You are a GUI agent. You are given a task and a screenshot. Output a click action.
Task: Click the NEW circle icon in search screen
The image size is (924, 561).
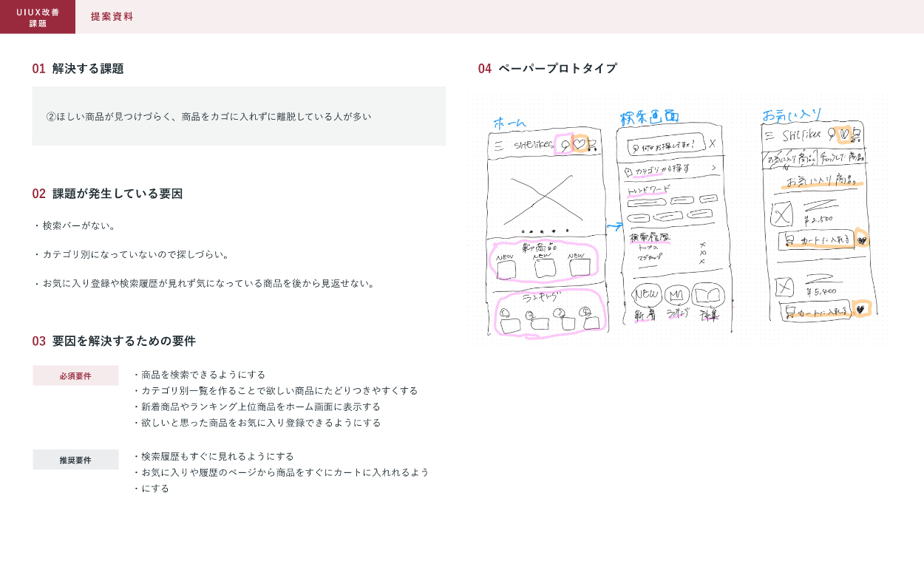click(x=646, y=294)
